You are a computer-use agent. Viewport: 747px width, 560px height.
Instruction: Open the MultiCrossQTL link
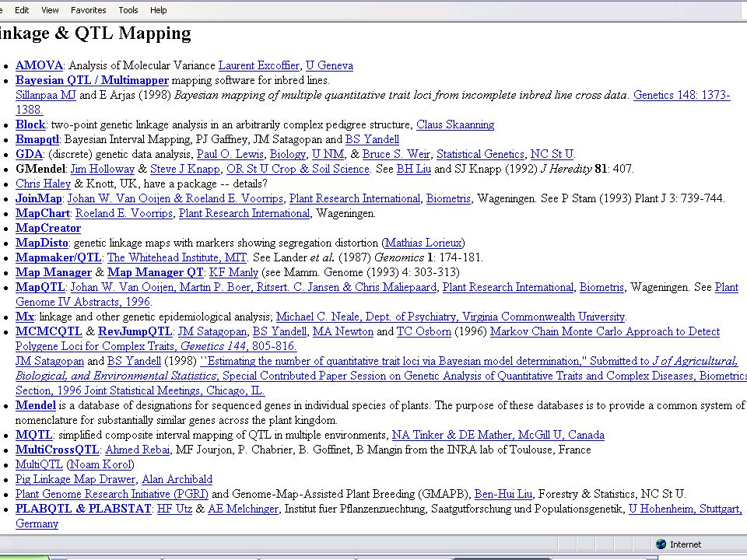57,450
